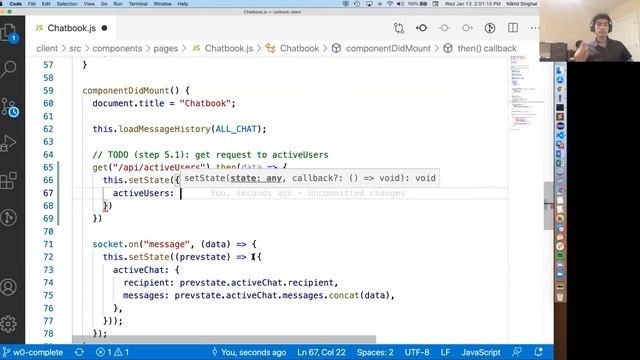The height and width of the screenshot is (360, 640).
Task: Click the pages breadcrumb
Action: point(165,48)
